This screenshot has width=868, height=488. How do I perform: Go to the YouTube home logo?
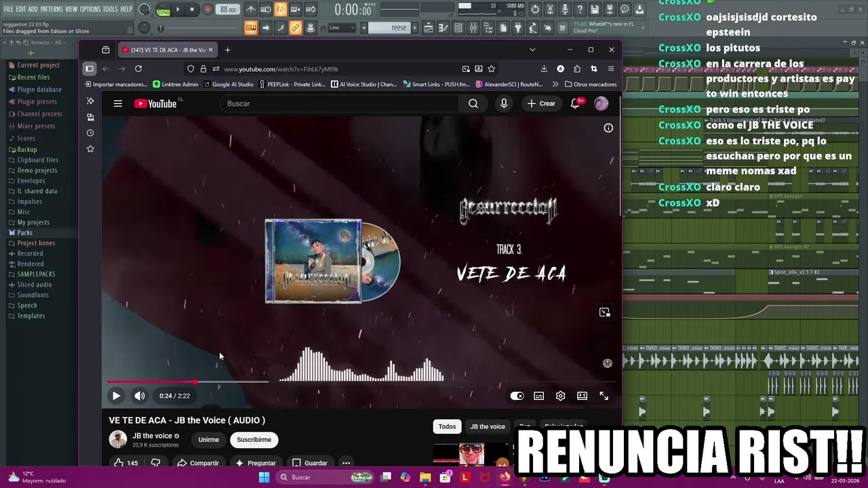155,104
